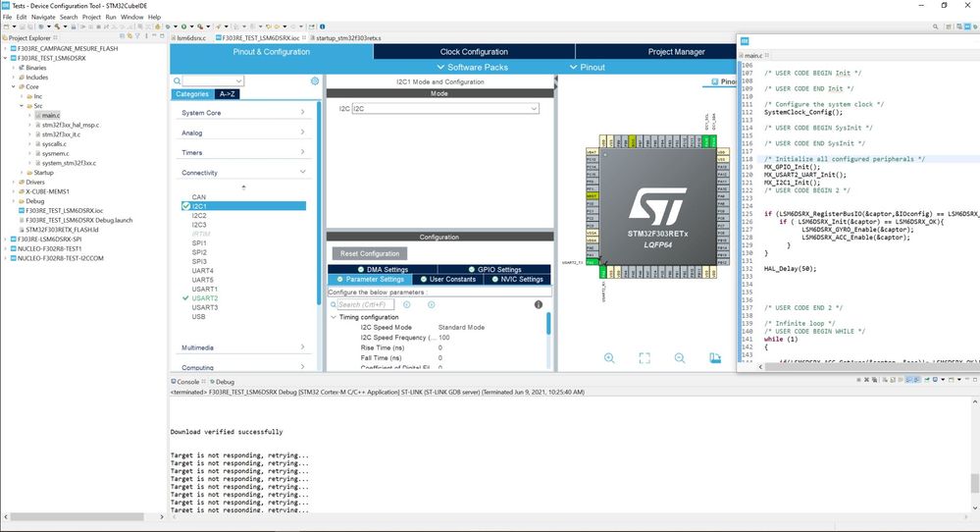This screenshot has height=532, width=980.
Task: Click the search magnifier icon in top-right toolbar
Action: click(936, 27)
